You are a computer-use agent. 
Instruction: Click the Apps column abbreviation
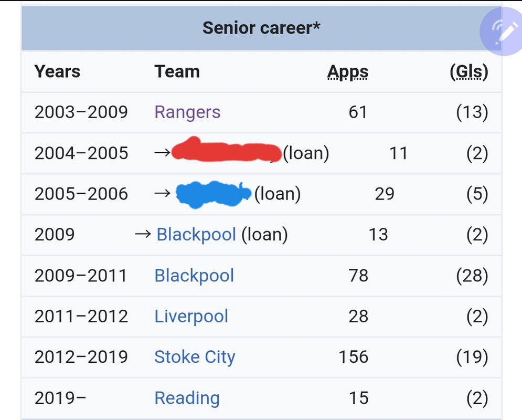[x=348, y=71]
